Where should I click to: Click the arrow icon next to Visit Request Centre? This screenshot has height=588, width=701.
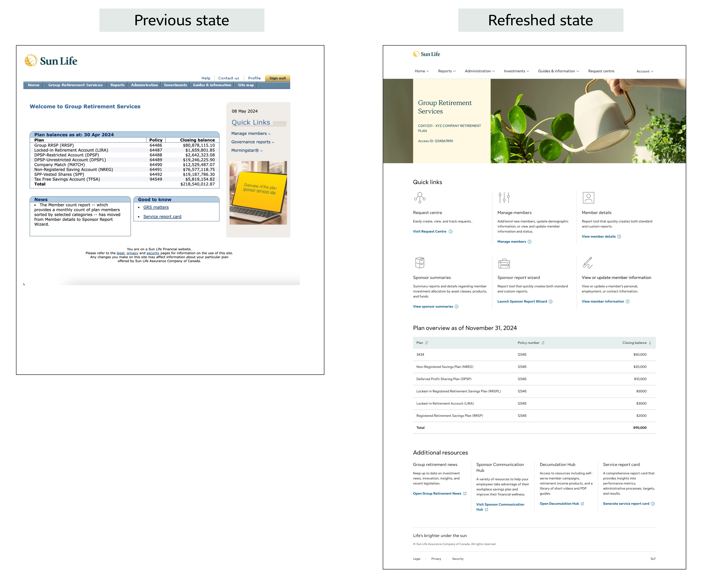(451, 231)
